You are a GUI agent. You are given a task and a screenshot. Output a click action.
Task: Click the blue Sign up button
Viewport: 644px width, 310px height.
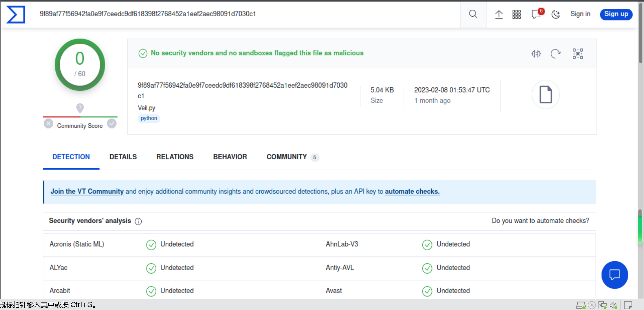click(x=616, y=14)
